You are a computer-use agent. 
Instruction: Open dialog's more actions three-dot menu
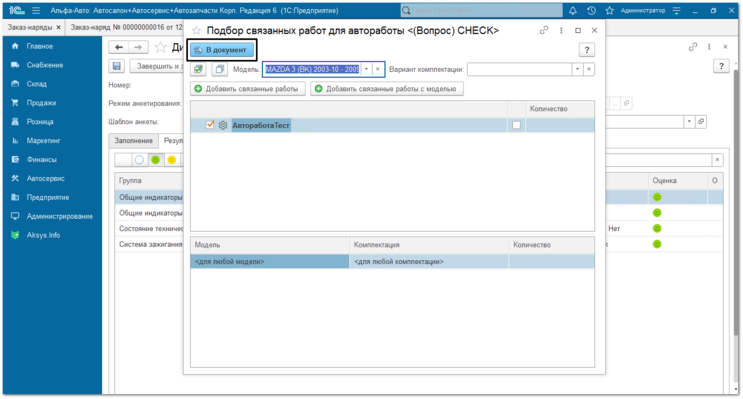[x=561, y=30]
